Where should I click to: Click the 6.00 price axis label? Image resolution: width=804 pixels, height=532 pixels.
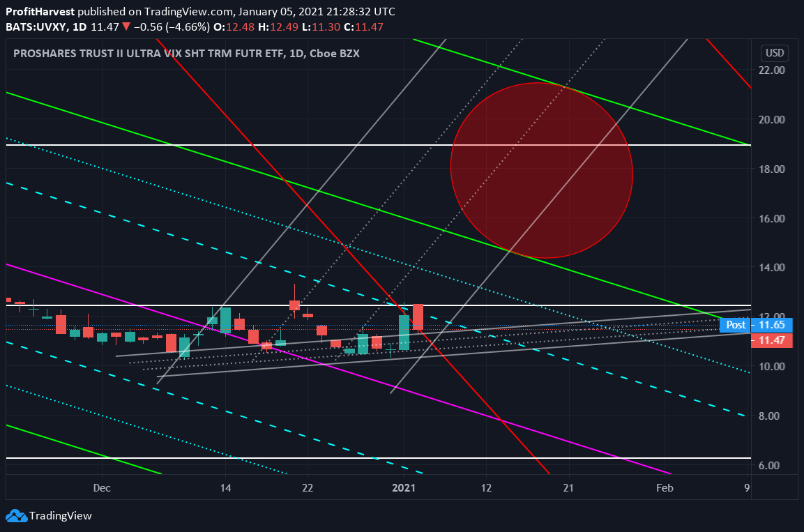769,465
